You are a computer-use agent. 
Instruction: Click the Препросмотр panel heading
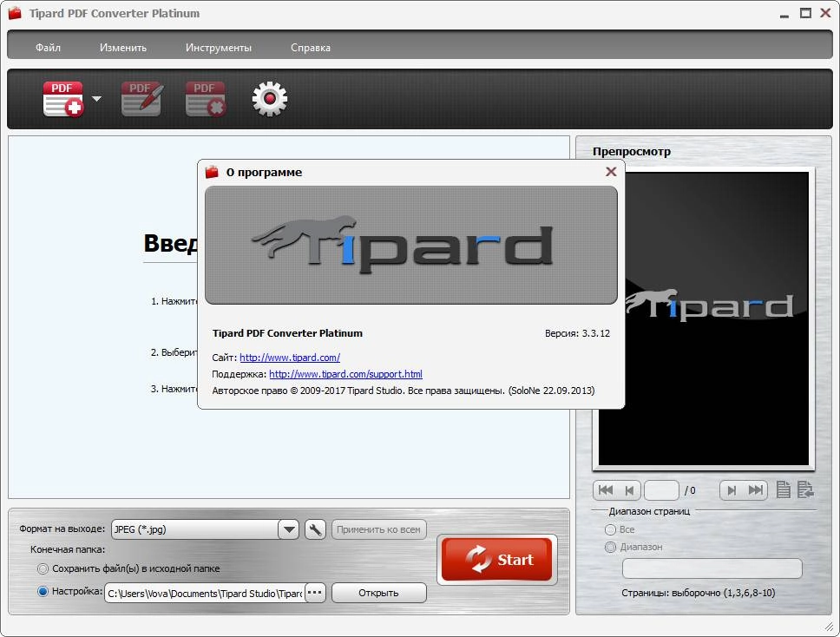(x=632, y=152)
